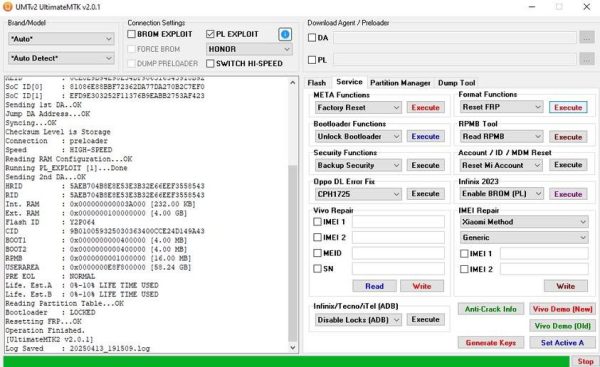Open the Brand *Auto* dropdown
The image size is (600, 367).
(x=61, y=39)
